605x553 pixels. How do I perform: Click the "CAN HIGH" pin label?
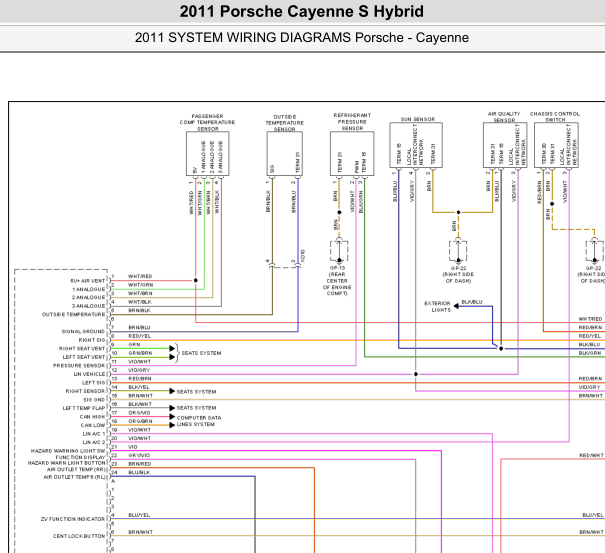click(92, 417)
